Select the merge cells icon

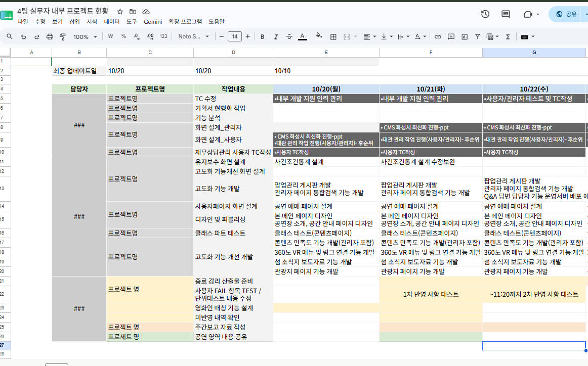[x=347, y=37]
